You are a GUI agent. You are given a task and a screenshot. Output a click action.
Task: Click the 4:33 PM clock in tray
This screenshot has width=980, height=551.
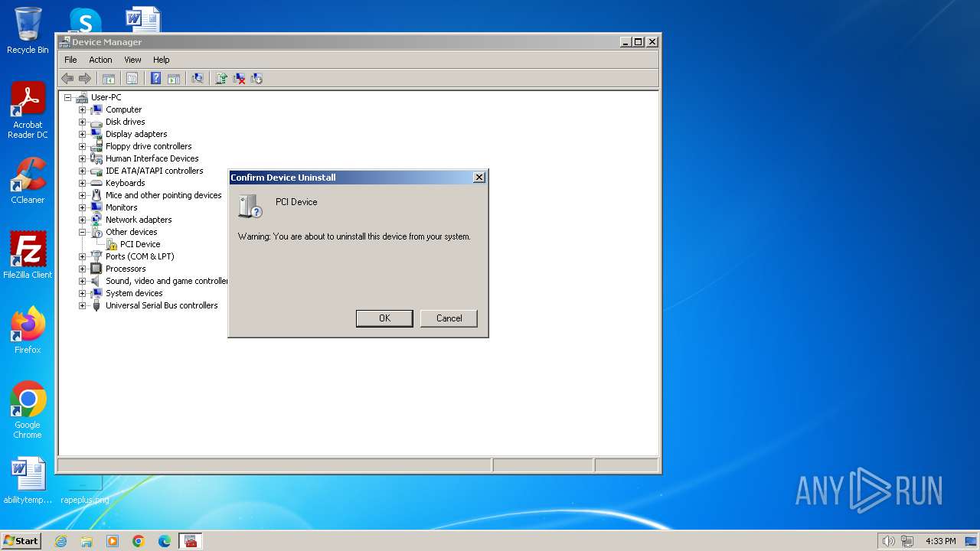coord(940,541)
